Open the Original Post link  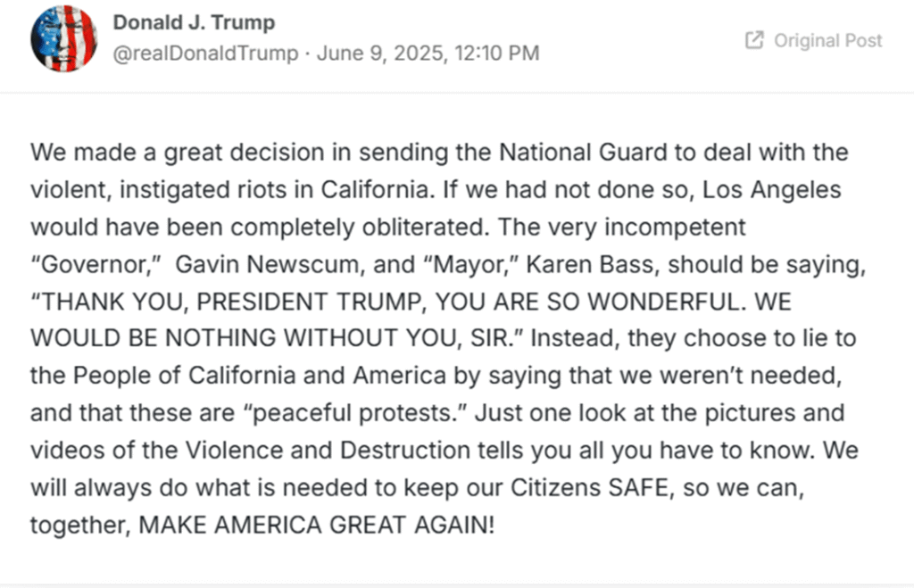coord(814,40)
